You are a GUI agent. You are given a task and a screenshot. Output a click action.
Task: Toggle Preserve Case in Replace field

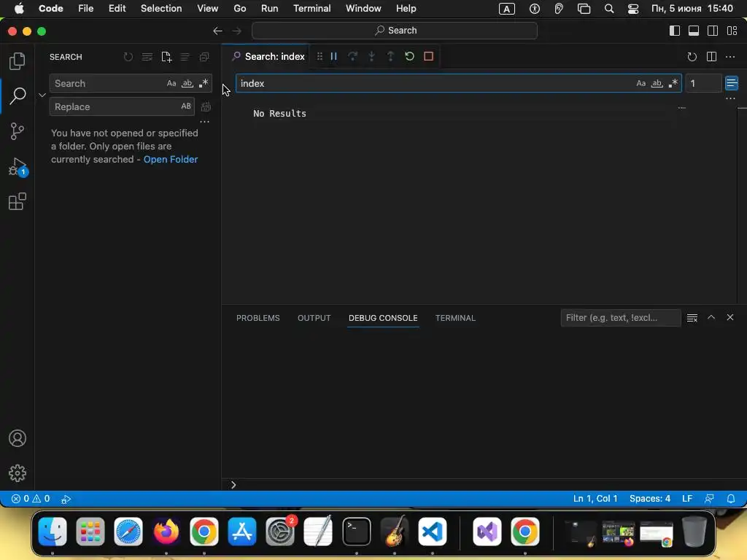186,106
